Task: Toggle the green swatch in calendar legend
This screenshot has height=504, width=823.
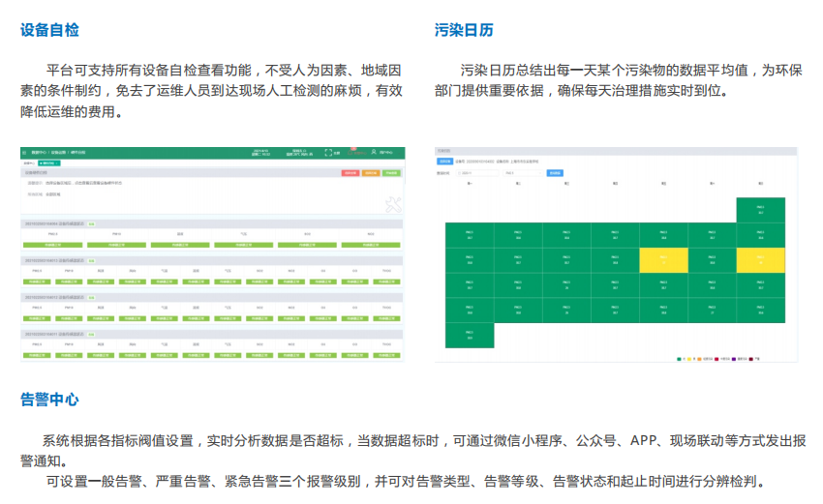Action: 679,358
